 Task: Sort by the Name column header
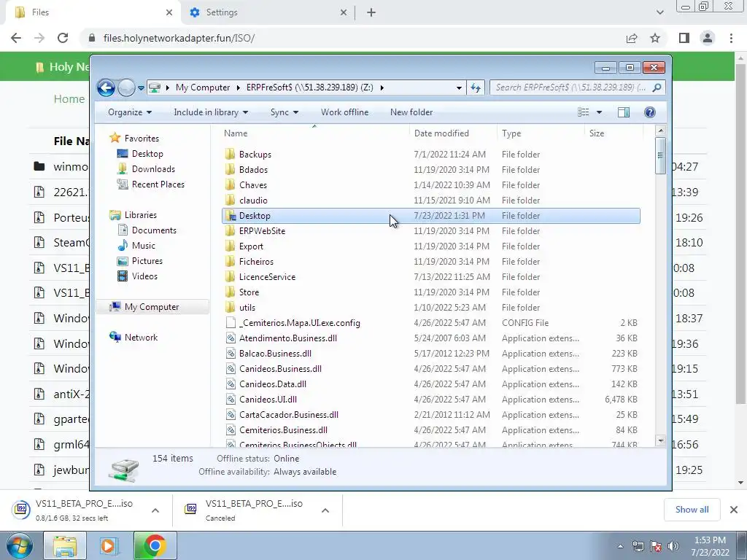click(314, 134)
